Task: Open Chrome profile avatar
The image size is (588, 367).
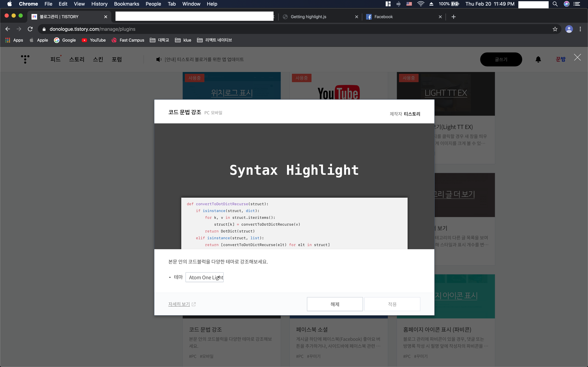Action: point(569,29)
